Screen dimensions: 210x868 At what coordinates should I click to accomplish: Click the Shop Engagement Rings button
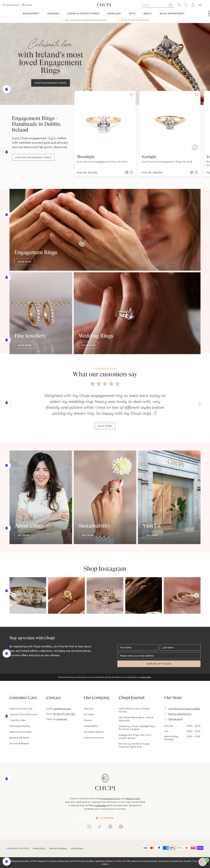(50, 83)
